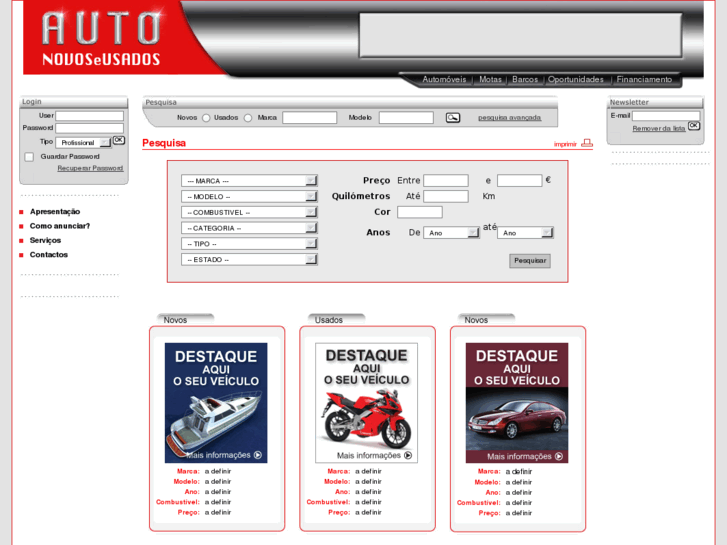Screen dimensions: 727x545
Task: Click the search magnifier icon button
Action: coord(453,118)
